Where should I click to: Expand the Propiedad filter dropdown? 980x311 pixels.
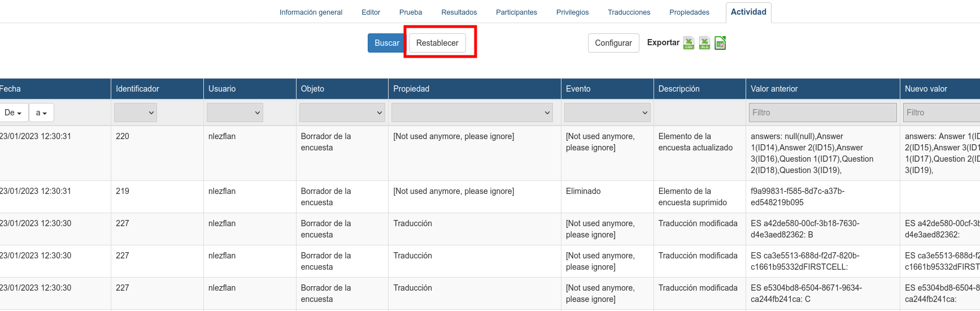[472, 113]
